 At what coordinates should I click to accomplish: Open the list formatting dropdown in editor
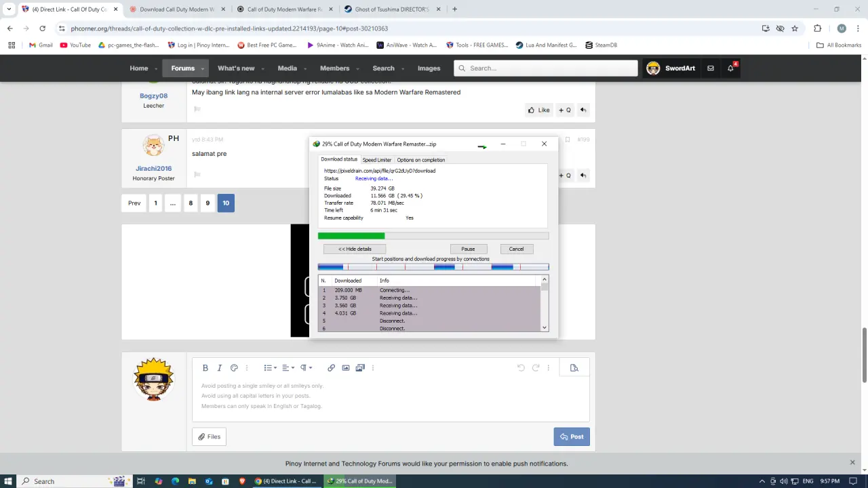[270, 368]
